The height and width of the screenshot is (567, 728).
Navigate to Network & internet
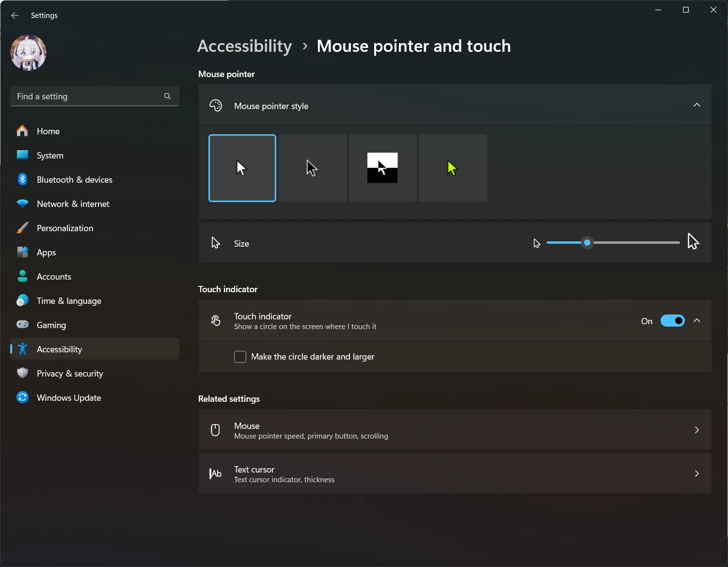coord(95,204)
